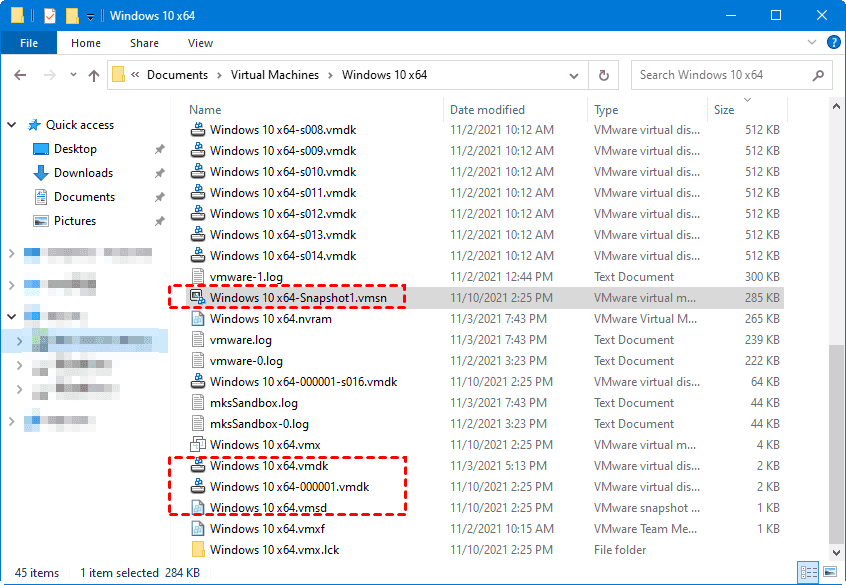Click the Windows 10 x64.vmdk disk icon
Image resolution: width=846 pixels, height=585 pixels.
pyautogui.click(x=198, y=465)
